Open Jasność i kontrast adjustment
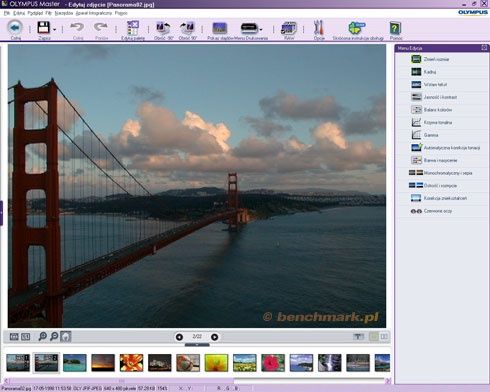This screenshot has width=490, height=392. tap(442, 97)
